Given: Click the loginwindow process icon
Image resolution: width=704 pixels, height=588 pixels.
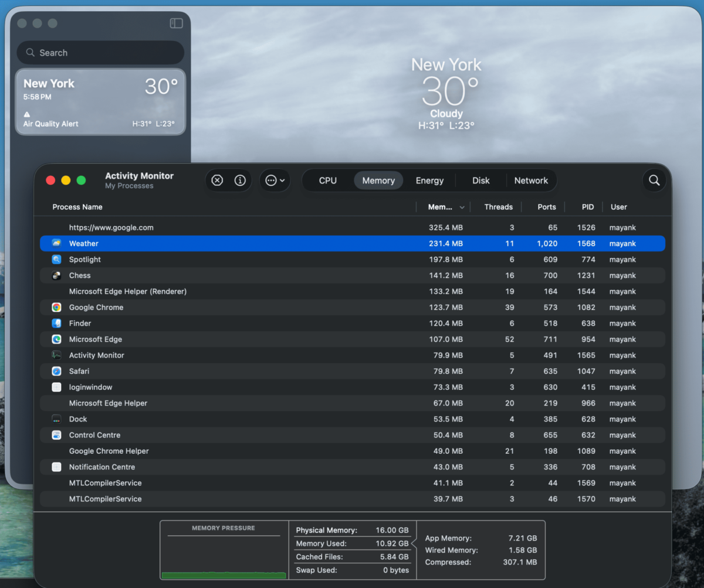Looking at the screenshot, I should tap(56, 387).
